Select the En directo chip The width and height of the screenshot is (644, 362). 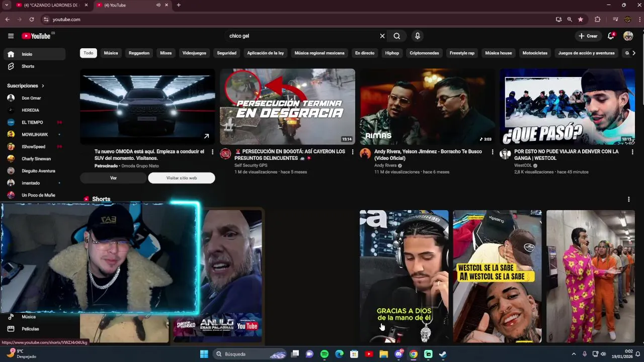pos(365,53)
